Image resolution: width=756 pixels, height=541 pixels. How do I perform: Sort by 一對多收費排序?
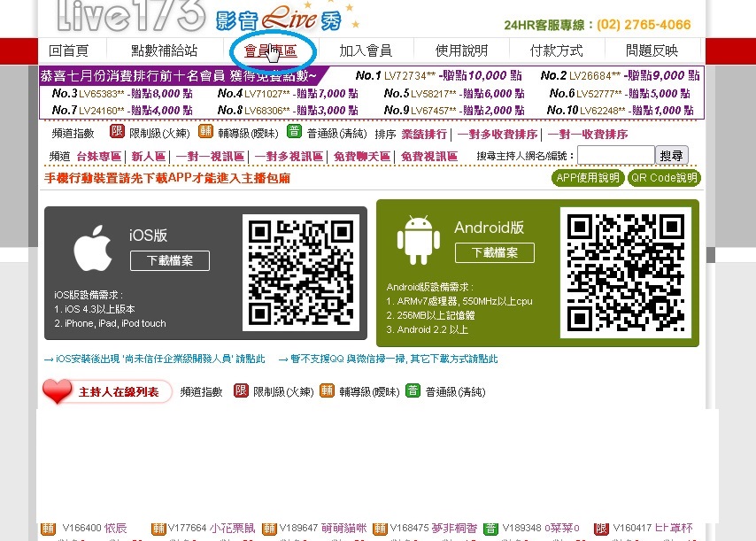pyautogui.click(x=498, y=134)
